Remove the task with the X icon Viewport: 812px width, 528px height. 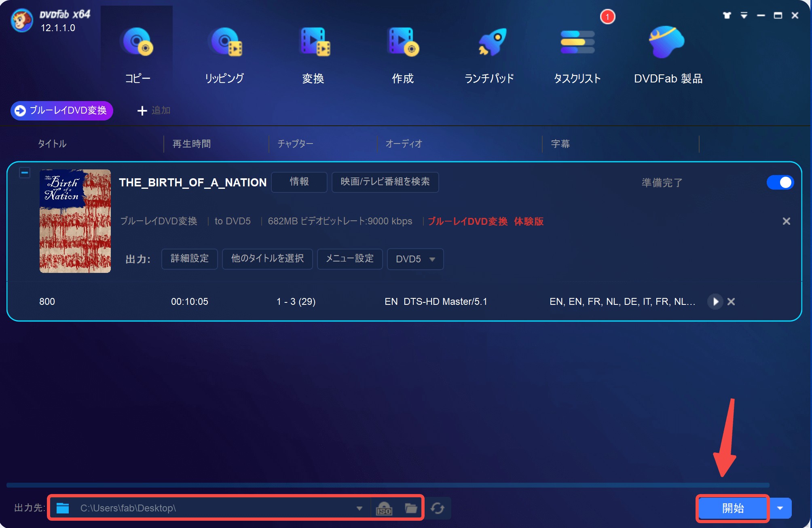[x=786, y=221]
